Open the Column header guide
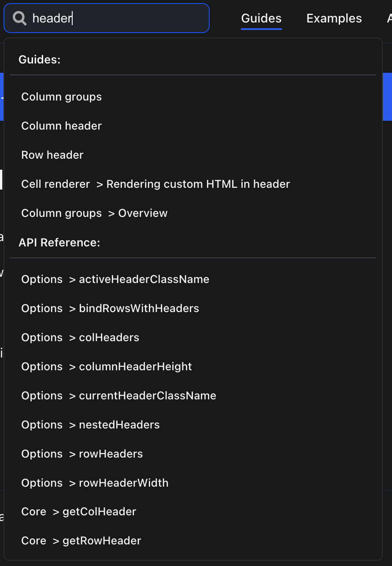This screenshot has height=566, width=392. click(x=61, y=126)
